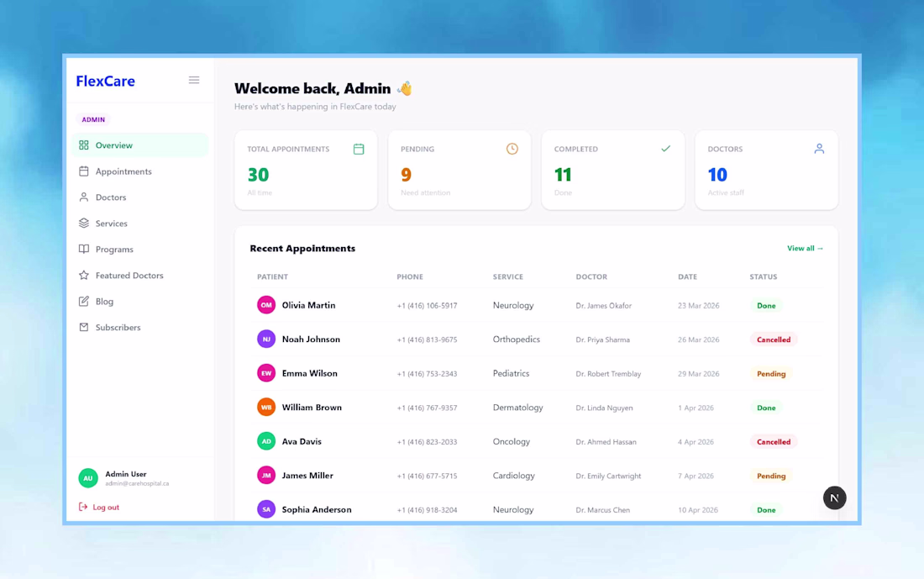Click the Featured Doctors star icon

(x=84, y=275)
